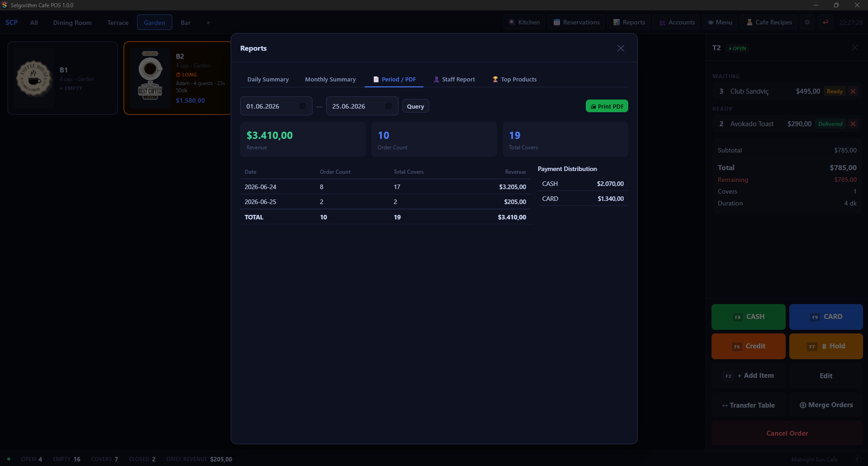This screenshot has width=868, height=466.
Task: Click the CASH $2.070,00 payment row
Action: pyautogui.click(x=583, y=184)
